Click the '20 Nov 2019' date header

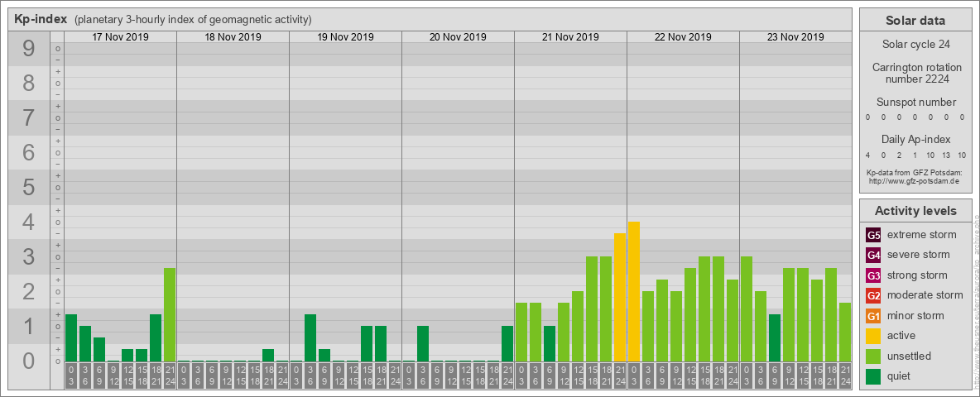pyautogui.click(x=458, y=37)
